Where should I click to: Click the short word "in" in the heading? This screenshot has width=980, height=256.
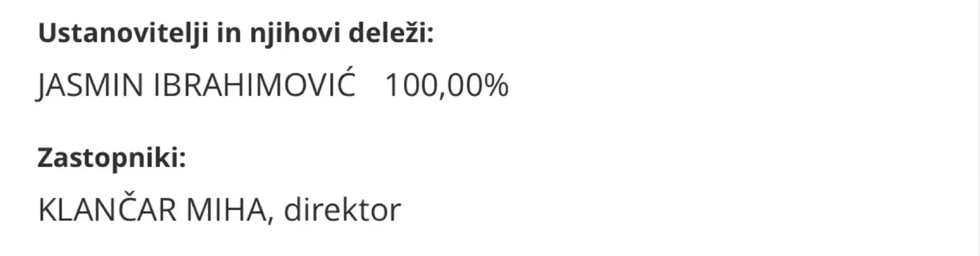(x=229, y=34)
